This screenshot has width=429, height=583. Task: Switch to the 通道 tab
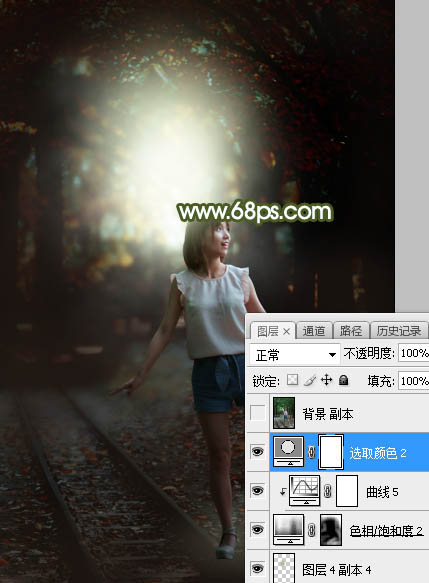[x=314, y=331]
